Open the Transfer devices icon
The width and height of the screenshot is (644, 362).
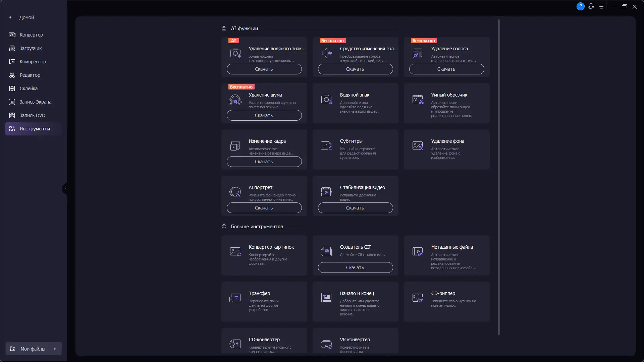pos(235,298)
